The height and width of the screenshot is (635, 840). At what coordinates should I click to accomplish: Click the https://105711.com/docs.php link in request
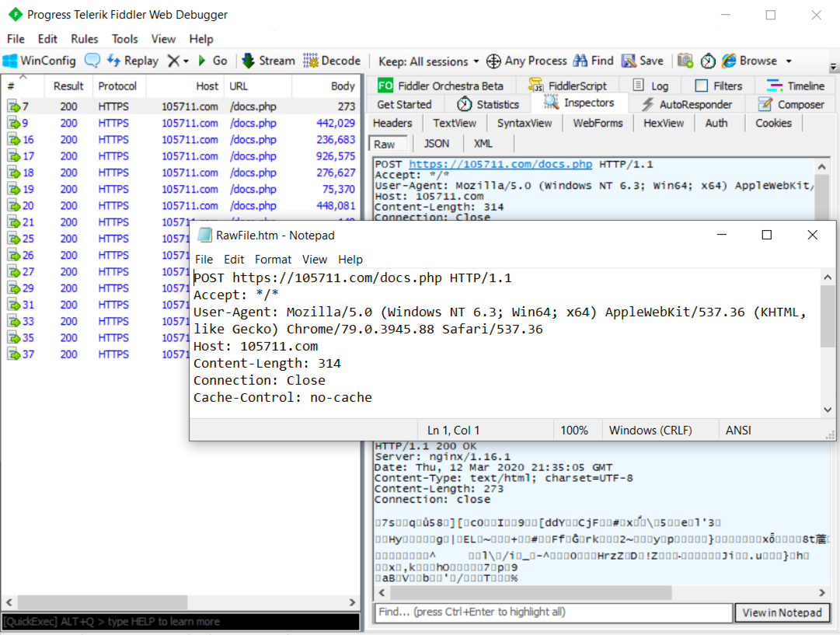(500, 165)
